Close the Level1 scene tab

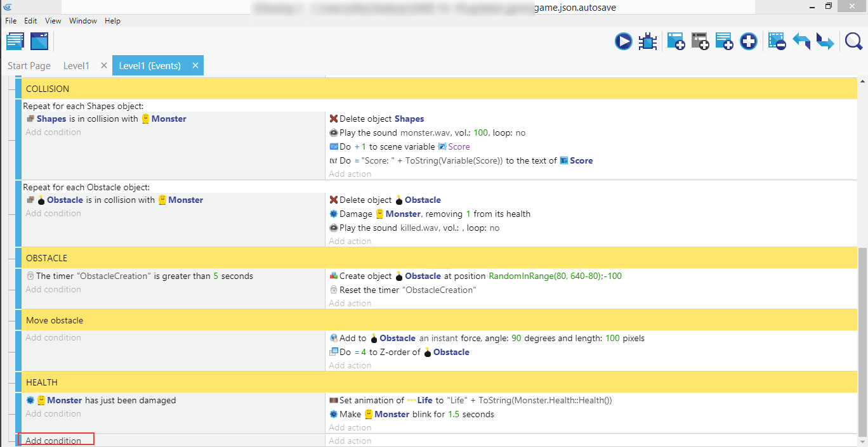pyautogui.click(x=104, y=66)
